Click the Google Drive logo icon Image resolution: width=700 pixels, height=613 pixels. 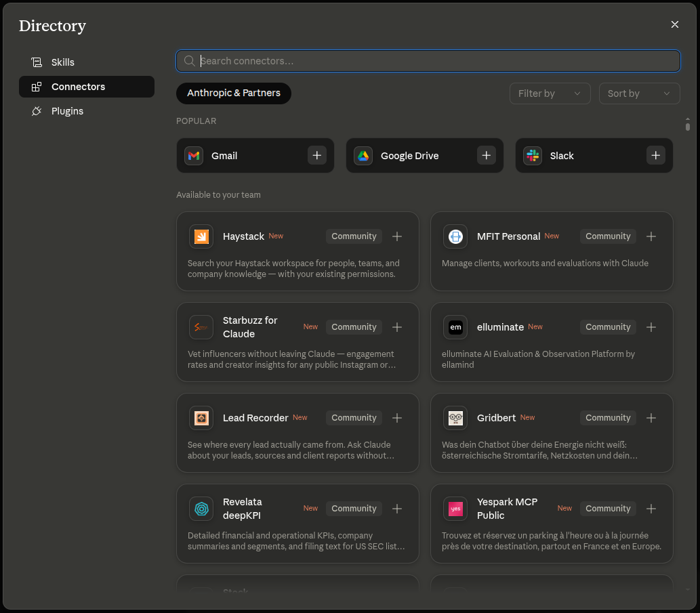pos(363,156)
